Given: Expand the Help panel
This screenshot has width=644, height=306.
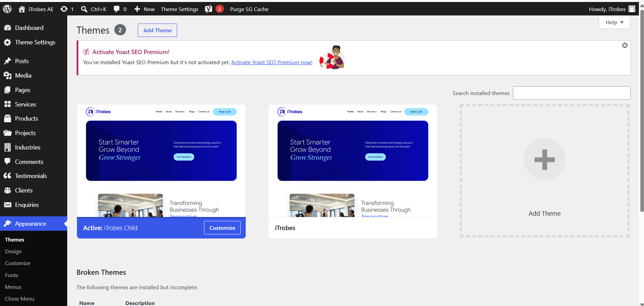Looking at the screenshot, I should [614, 23].
